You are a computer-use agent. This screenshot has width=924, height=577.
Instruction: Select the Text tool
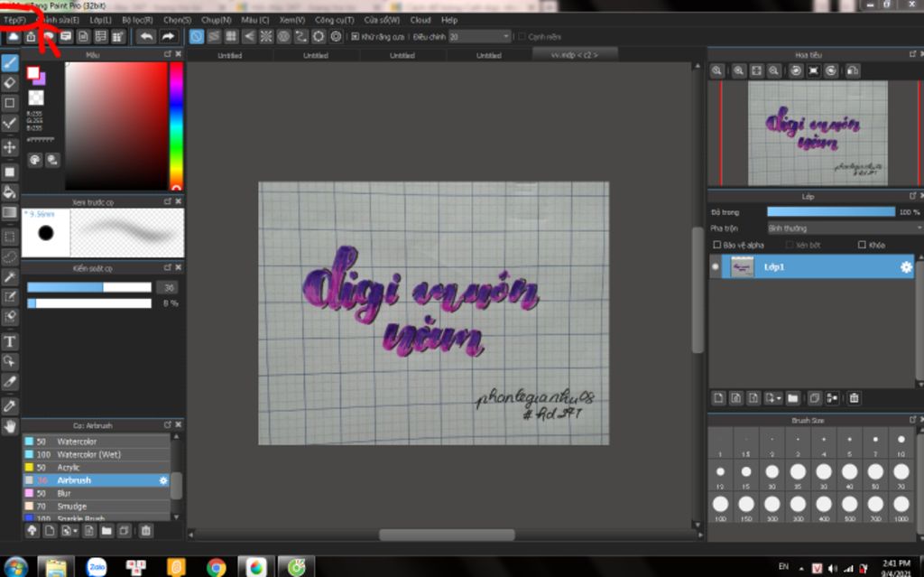(9, 341)
